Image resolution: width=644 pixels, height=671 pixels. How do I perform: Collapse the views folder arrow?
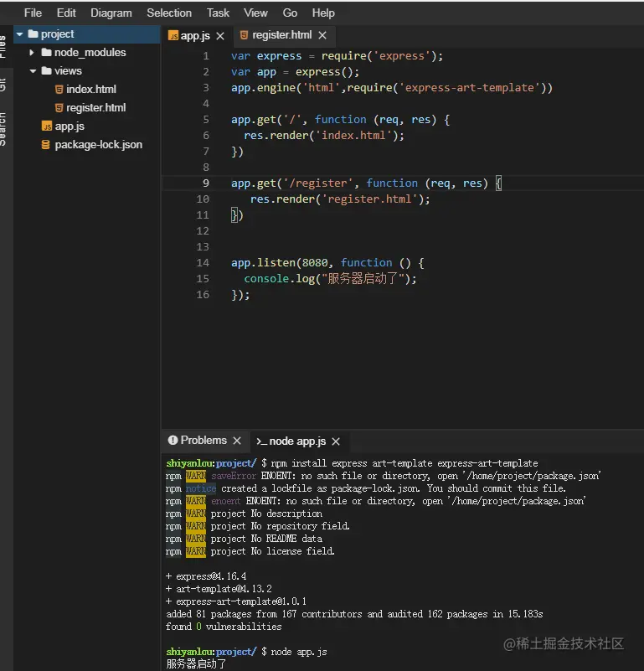point(33,71)
